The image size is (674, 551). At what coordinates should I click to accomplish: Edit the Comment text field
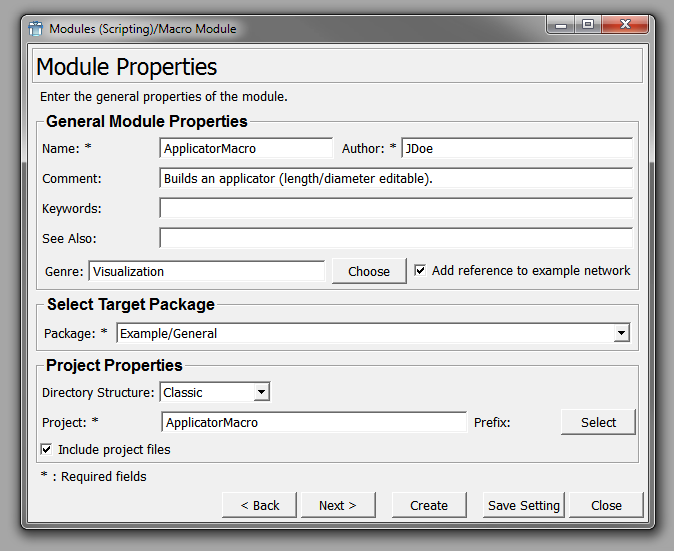395,178
